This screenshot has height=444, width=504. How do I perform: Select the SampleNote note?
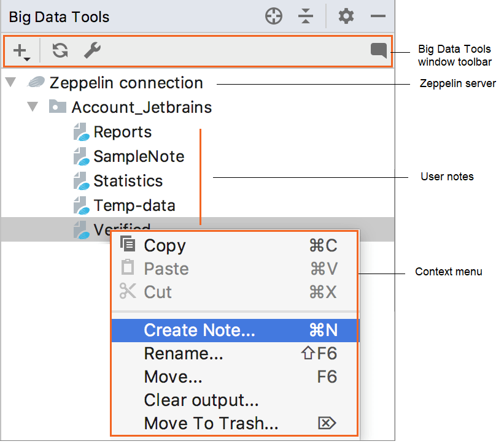[x=138, y=156]
